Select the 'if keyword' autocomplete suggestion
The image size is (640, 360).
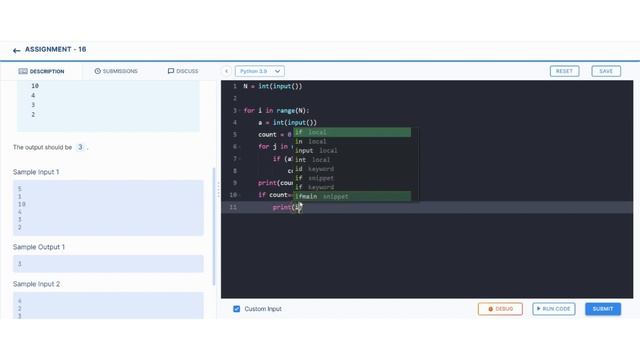pyautogui.click(x=352, y=187)
